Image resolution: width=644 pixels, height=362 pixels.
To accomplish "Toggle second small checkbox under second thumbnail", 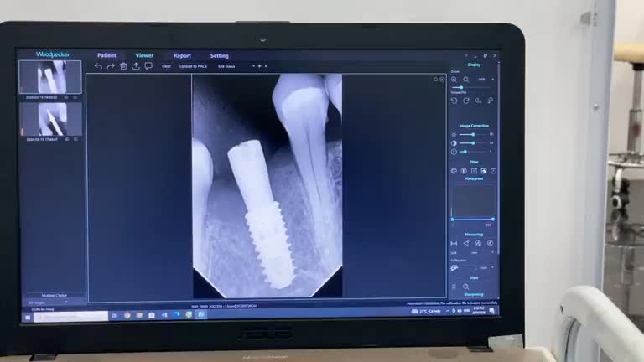I will pos(75,139).
